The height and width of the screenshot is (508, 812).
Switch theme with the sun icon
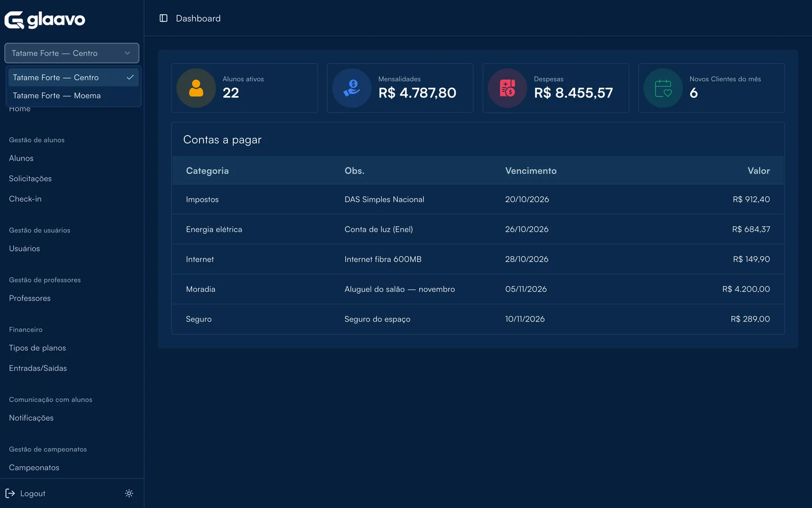pos(129,493)
